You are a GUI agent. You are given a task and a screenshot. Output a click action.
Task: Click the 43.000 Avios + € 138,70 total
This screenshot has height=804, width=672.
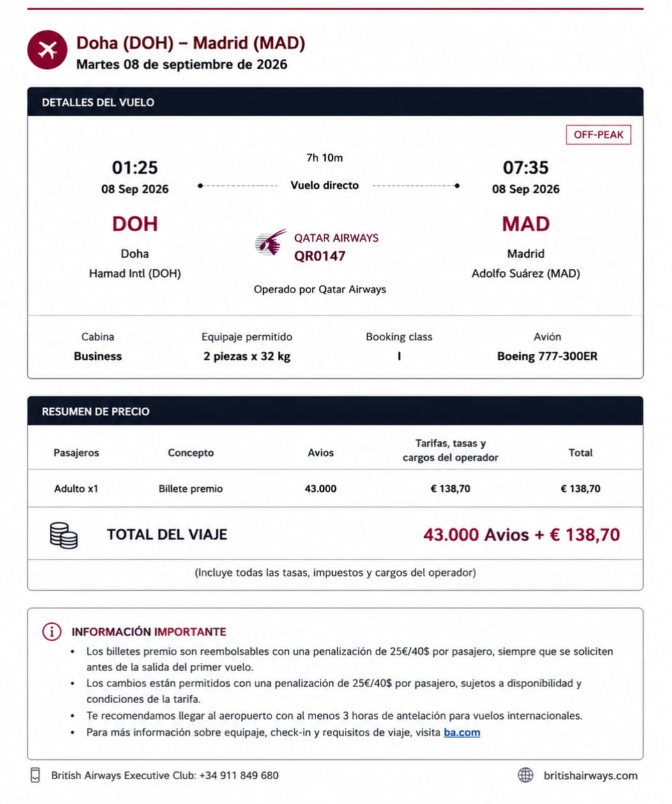click(521, 535)
